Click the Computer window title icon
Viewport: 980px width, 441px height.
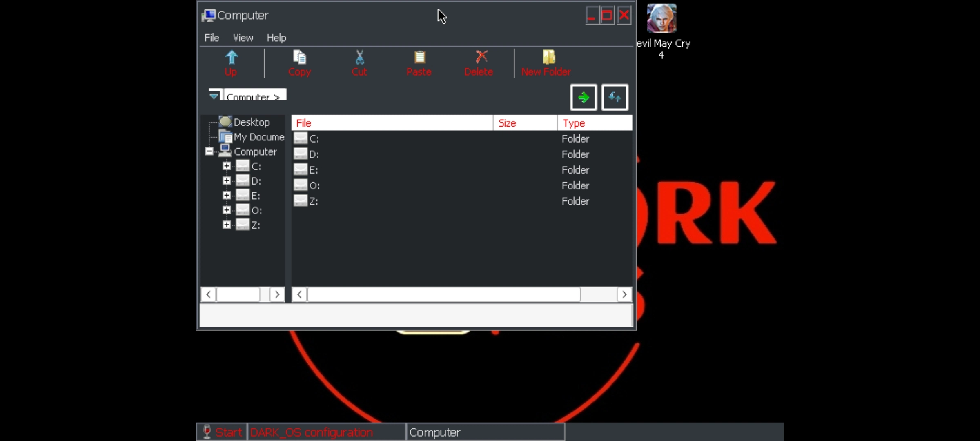point(209,16)
